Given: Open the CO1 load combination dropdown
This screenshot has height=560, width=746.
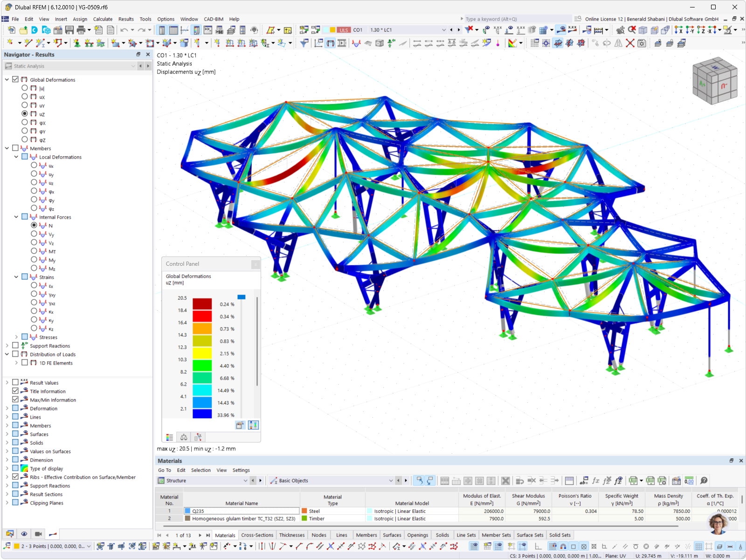Looking at the screenshot, I should [443, 29].
